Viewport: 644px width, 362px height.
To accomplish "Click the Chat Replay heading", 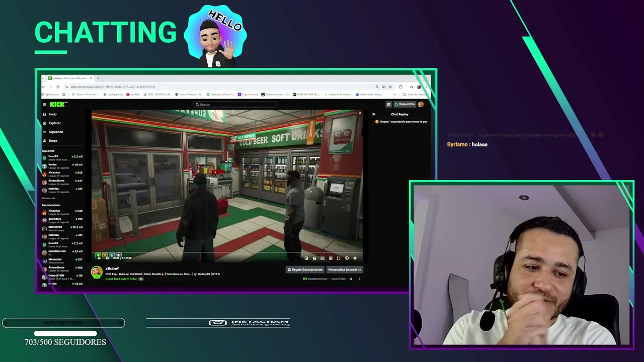I will click(x=400, y=114).
